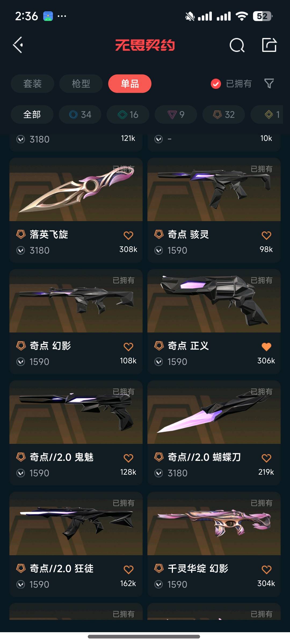
Task: Filter by orange tier with 32 items
Action: [224, 115]
